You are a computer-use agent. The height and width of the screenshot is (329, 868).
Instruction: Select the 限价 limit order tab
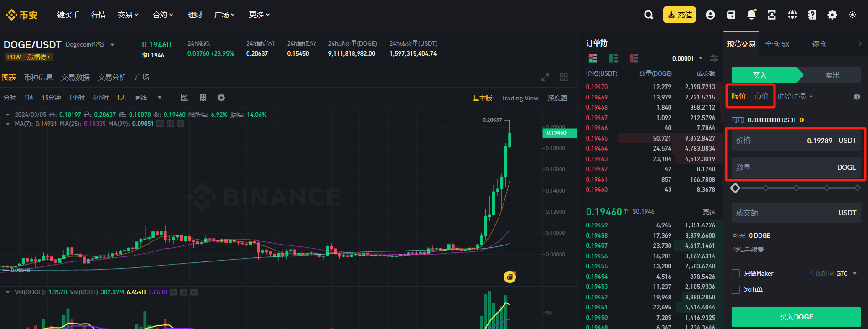[x=739, y=96]
